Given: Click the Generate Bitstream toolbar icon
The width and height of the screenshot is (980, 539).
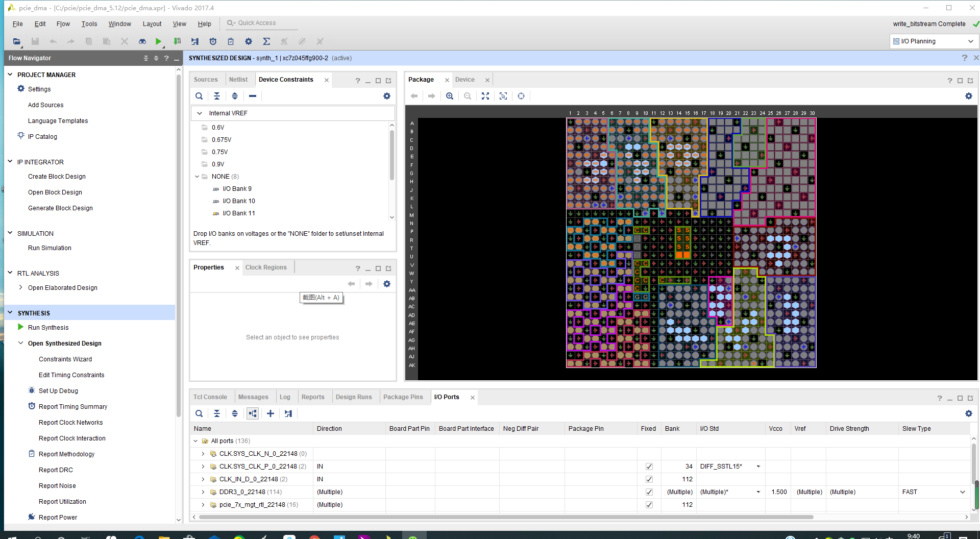Looking at the screenshot, I should [177, 41].
